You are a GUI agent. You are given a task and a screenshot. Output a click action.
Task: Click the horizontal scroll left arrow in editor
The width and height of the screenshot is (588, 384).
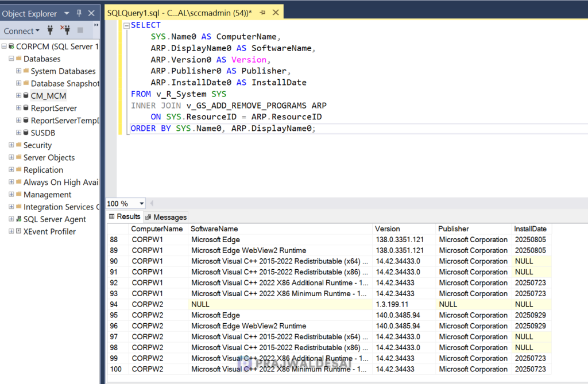[152, 203]
